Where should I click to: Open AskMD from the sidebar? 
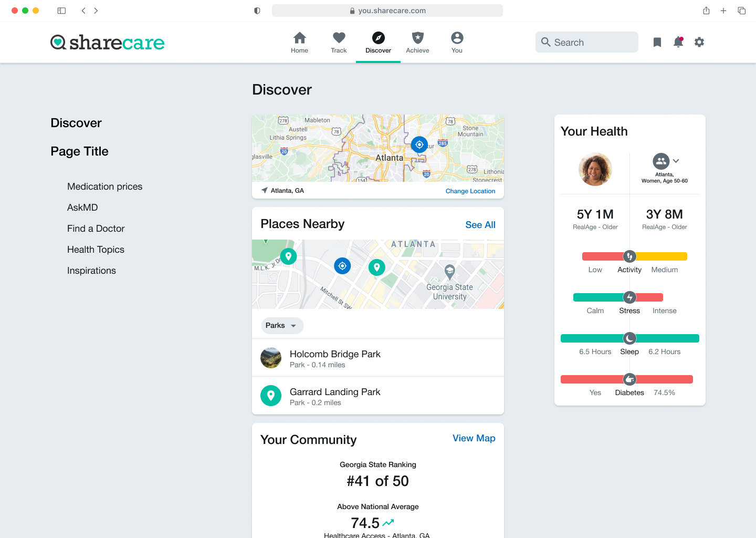coord(82,208)
